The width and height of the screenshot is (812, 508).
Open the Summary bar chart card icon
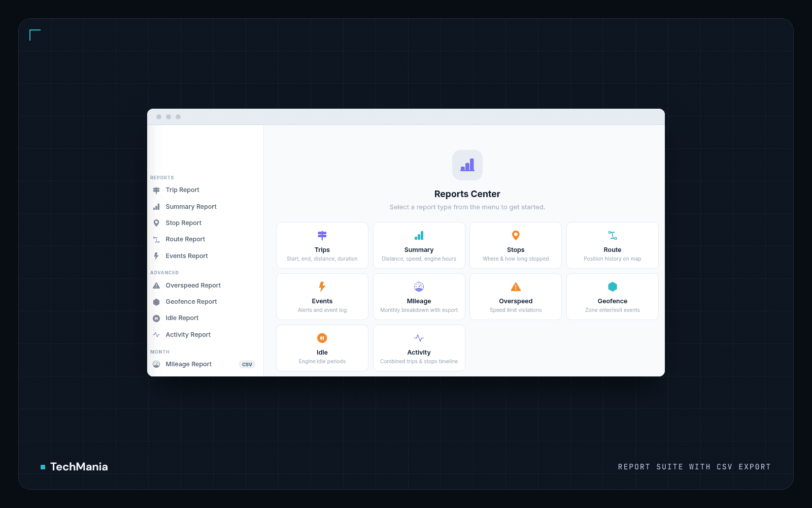click(419, 235)
